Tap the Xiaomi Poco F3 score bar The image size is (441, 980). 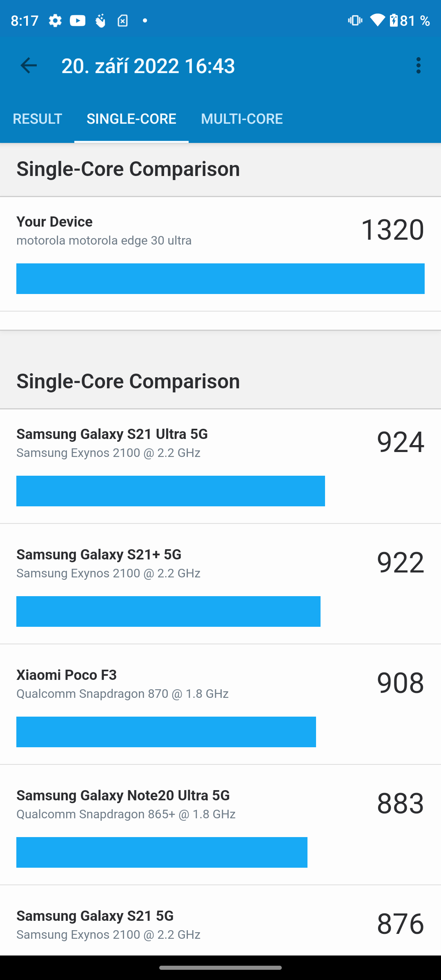[x=166, y=732]
